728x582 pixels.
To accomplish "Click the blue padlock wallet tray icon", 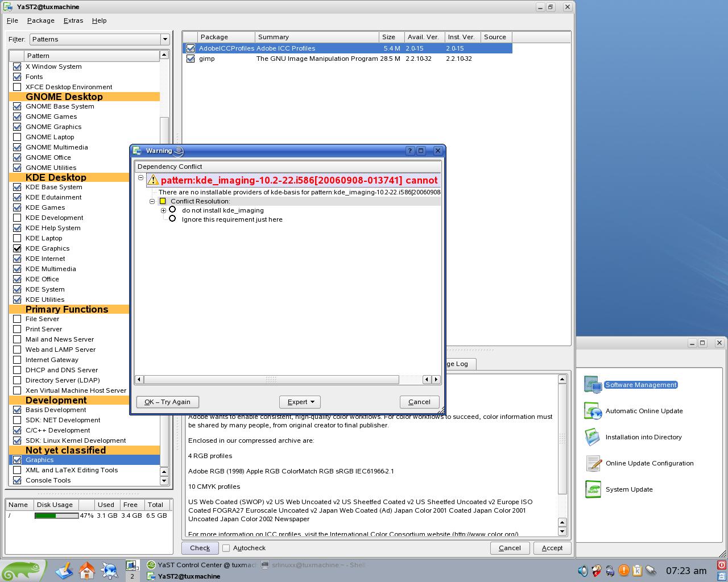I will 610,571.
